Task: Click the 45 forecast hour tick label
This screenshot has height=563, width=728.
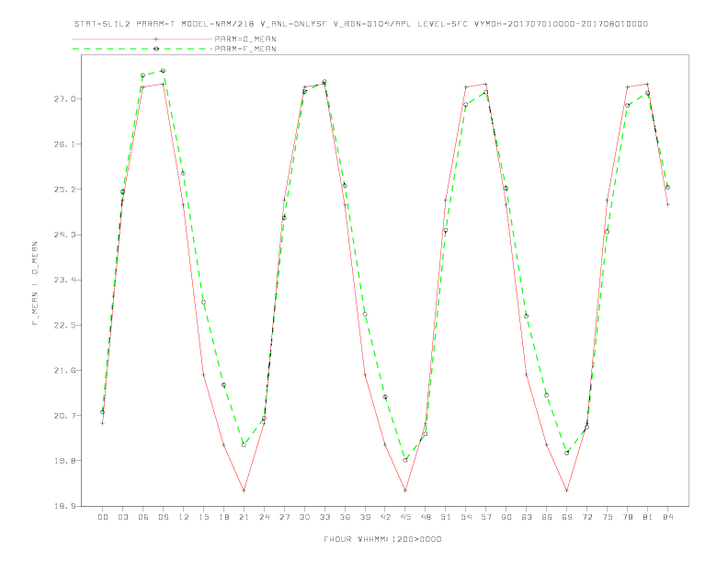Action: pyautogui.click(x=405, y=517)
